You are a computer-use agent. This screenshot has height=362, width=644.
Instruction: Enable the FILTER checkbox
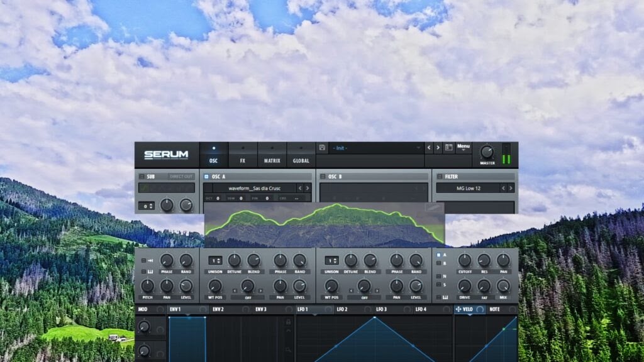[x=439, y=177]
